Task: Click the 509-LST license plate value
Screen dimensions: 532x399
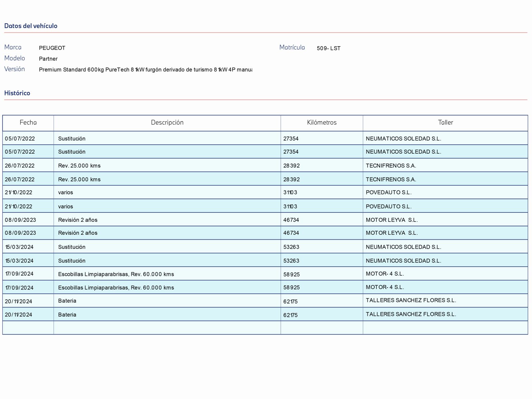Action: 328,48
